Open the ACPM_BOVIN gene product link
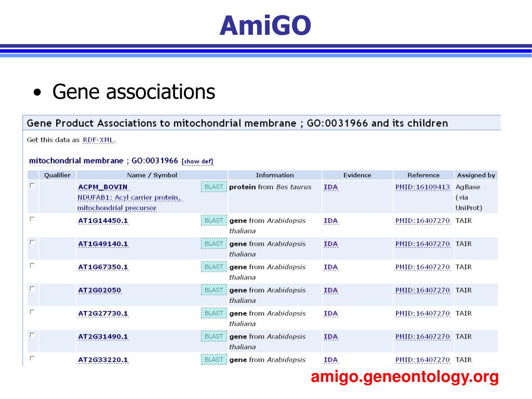Screen dimensions: 532x399 point(103,187)
